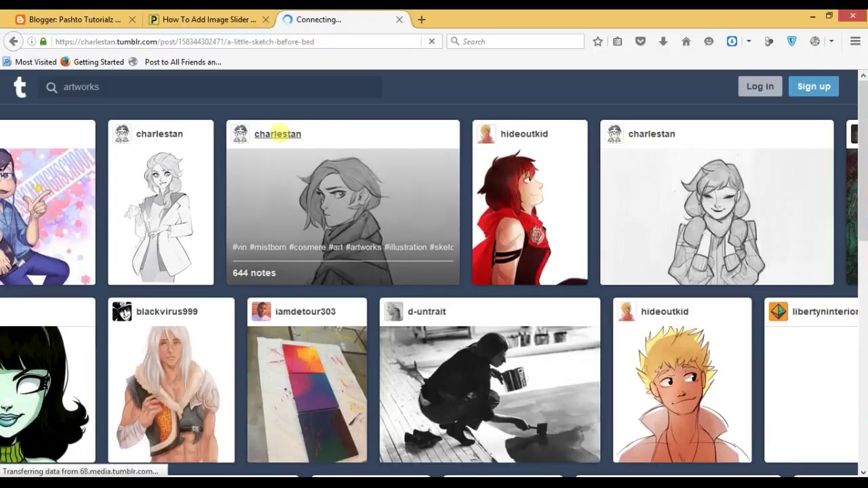This screenshot has height=488, width=868.
Task: Open hideoutkid's red hooded girl artwork
Action: 530,217
